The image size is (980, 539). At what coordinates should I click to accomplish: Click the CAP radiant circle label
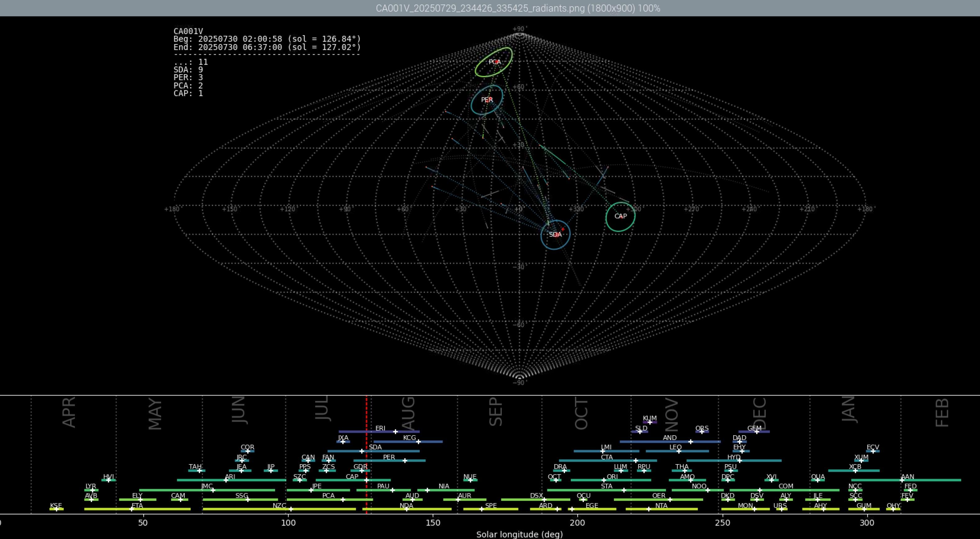click(x=620, y=216)
